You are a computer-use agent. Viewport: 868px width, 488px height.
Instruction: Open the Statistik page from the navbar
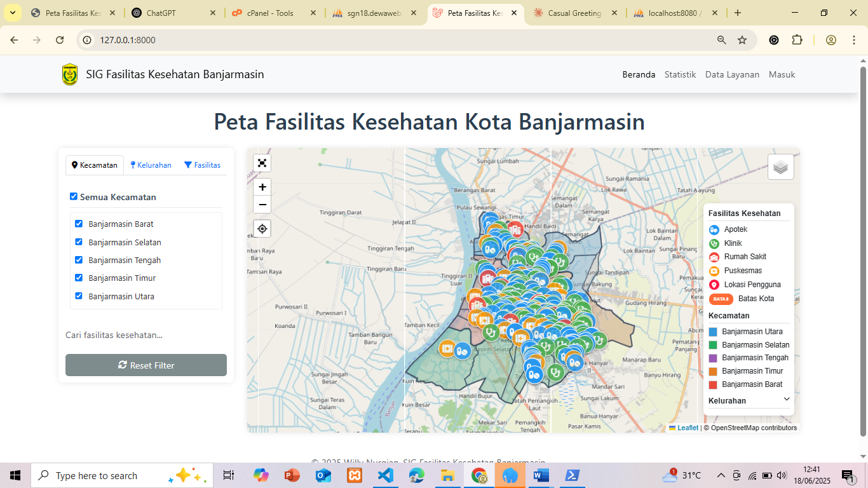click(680, 74)
